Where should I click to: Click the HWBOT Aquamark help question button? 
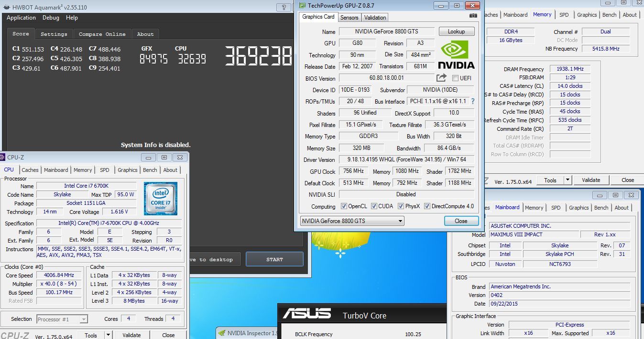284,7
